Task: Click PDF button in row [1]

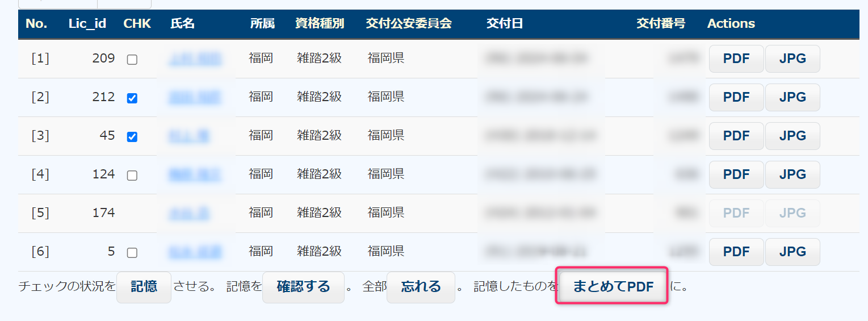Action: coord(736,59)
